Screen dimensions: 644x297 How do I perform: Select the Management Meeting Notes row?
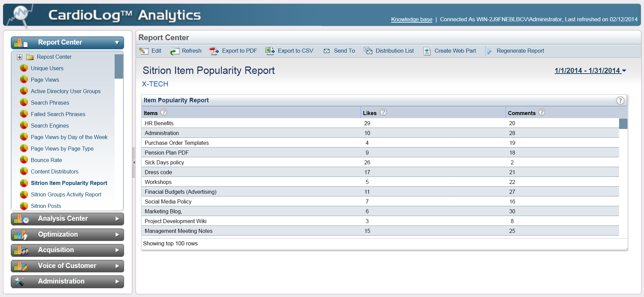[x=380, y=231]
